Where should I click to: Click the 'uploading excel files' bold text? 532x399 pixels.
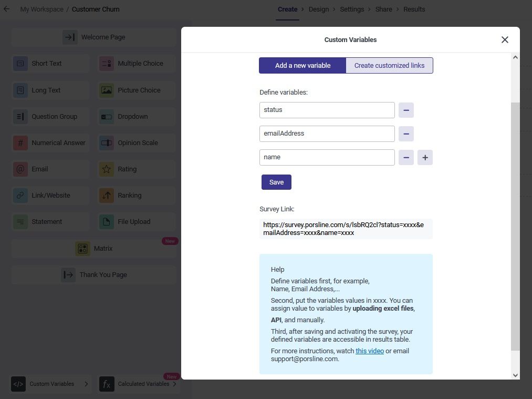click(x=383, y=309)
